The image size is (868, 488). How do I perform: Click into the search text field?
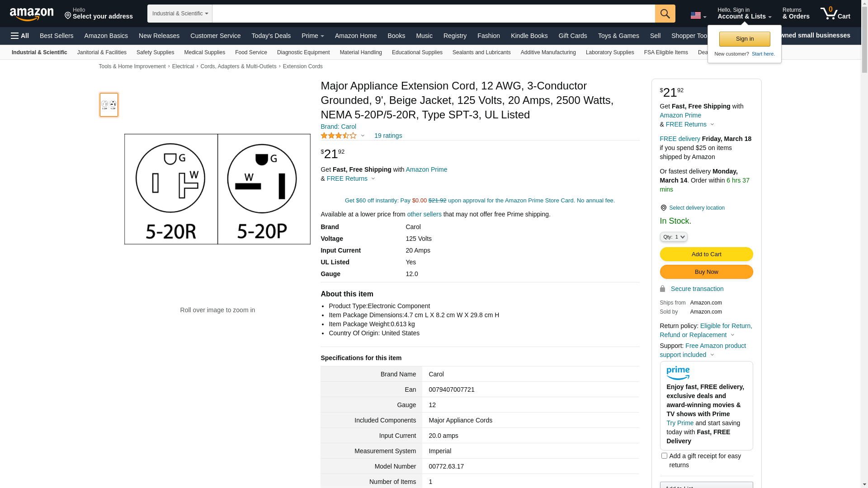[433, 14]
